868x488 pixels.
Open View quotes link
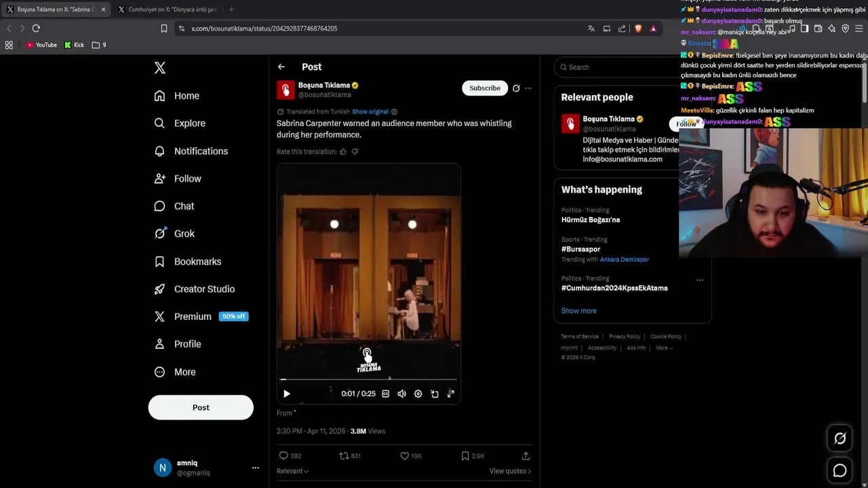510,471
